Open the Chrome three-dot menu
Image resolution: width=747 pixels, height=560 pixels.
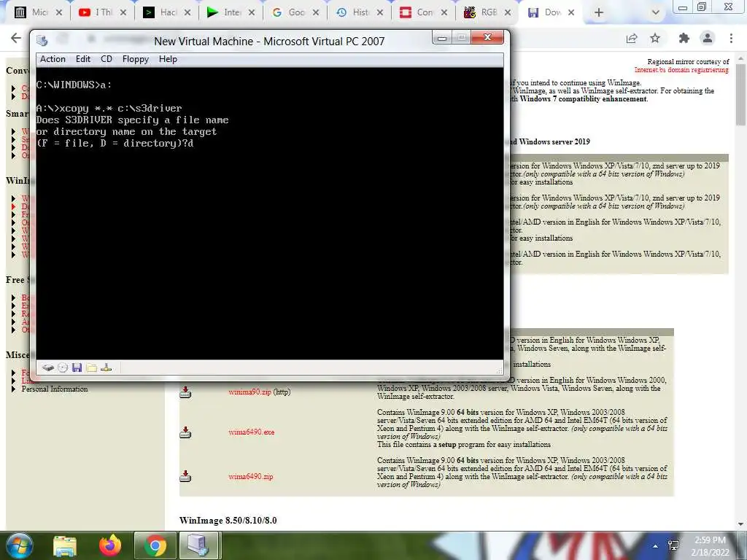pyautogui.click(x=731, y=38)
